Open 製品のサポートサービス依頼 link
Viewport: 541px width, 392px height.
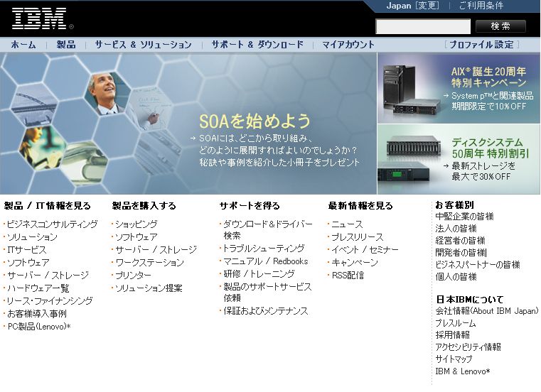click(x=267, y=293)
